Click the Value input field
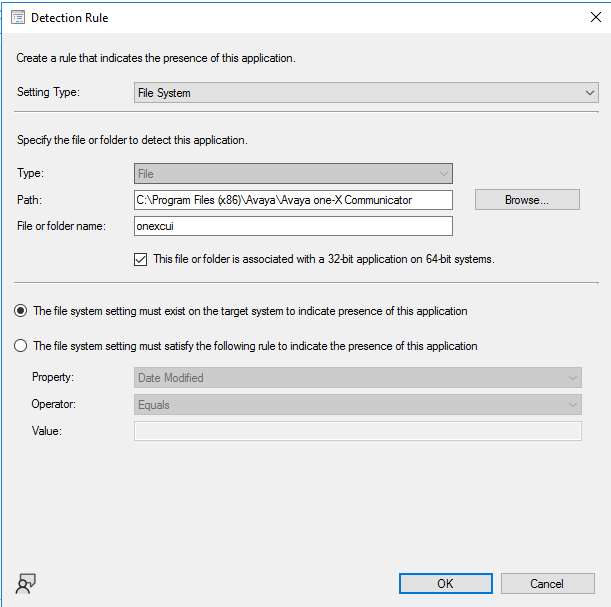 click(x=358, y=431)
